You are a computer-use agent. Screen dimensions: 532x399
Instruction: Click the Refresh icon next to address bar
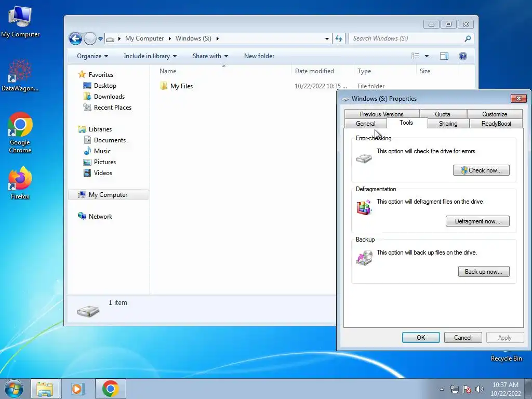[x=339, y=38]
